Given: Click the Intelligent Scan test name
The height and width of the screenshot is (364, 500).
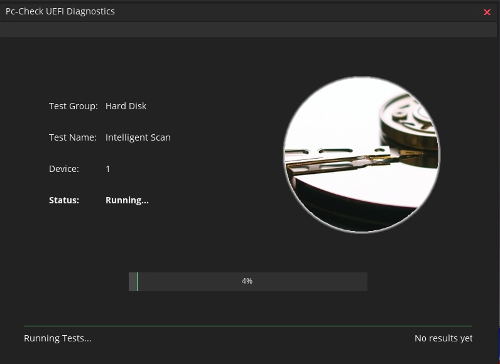Looking at the screenshot, I should 138,137.
